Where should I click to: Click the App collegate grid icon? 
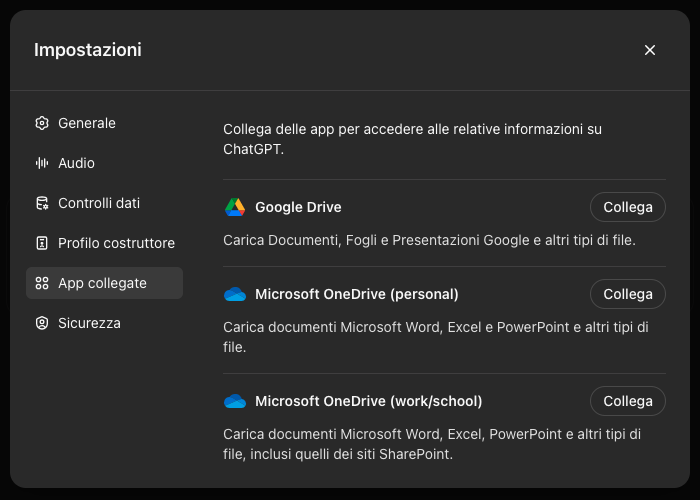tap(42, 283)
